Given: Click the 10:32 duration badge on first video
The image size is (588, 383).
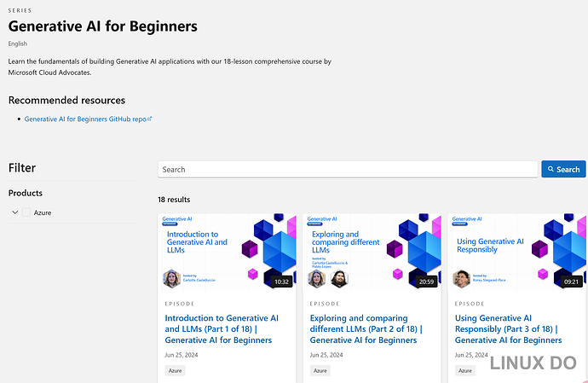Looking at the screenshot, I should 281,281.
